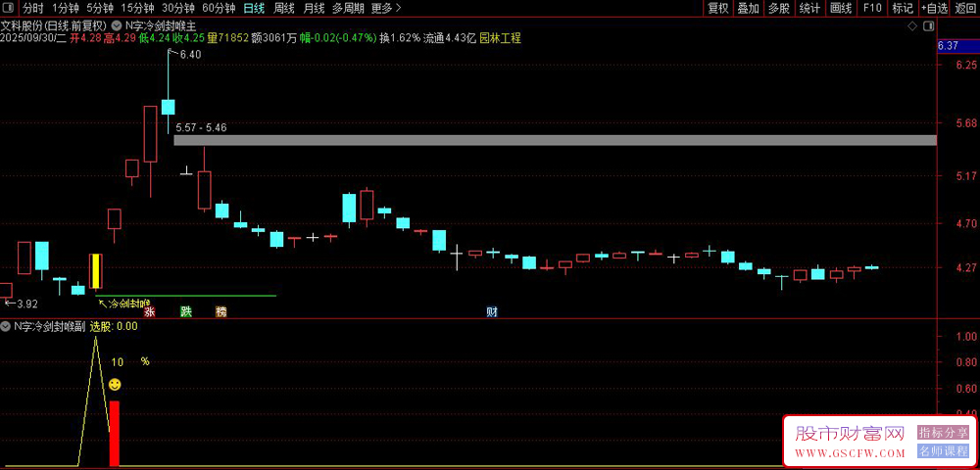
Task: Activate the 画线 drawing tools button
Action: (841, 8)
